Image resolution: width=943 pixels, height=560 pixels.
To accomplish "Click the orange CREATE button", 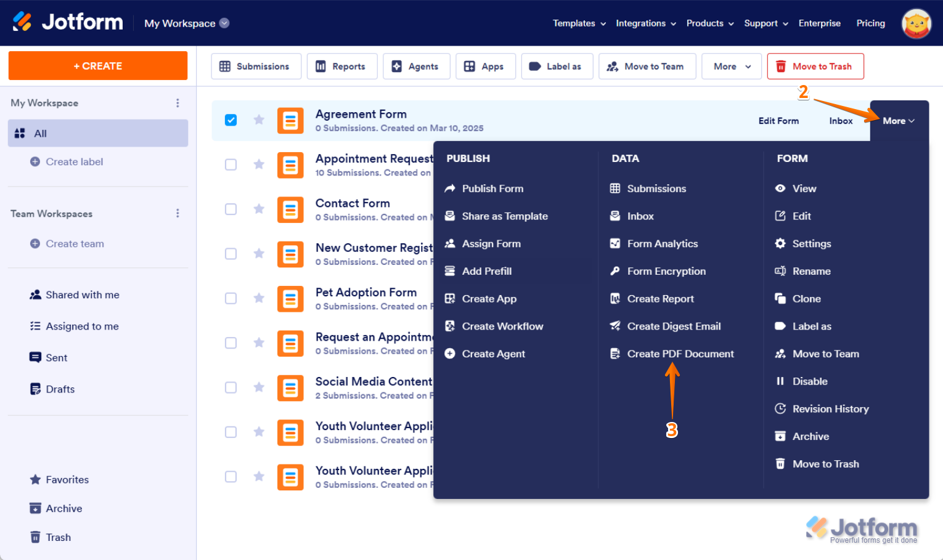I will click(x=98, y=66).
